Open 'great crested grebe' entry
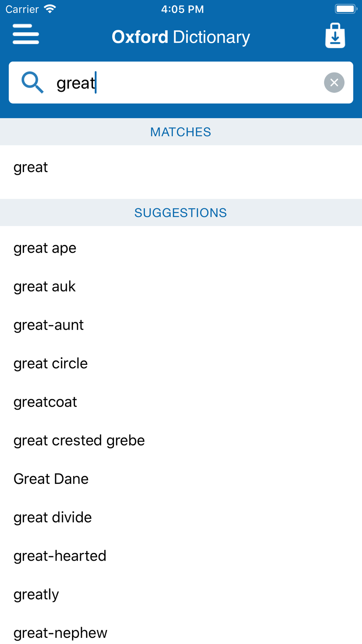 coord(181,440)
